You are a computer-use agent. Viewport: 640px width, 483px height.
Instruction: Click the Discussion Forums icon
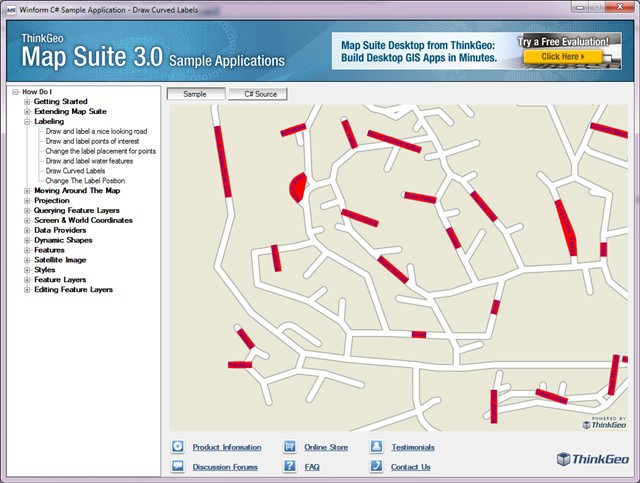[x=177, y=466]
